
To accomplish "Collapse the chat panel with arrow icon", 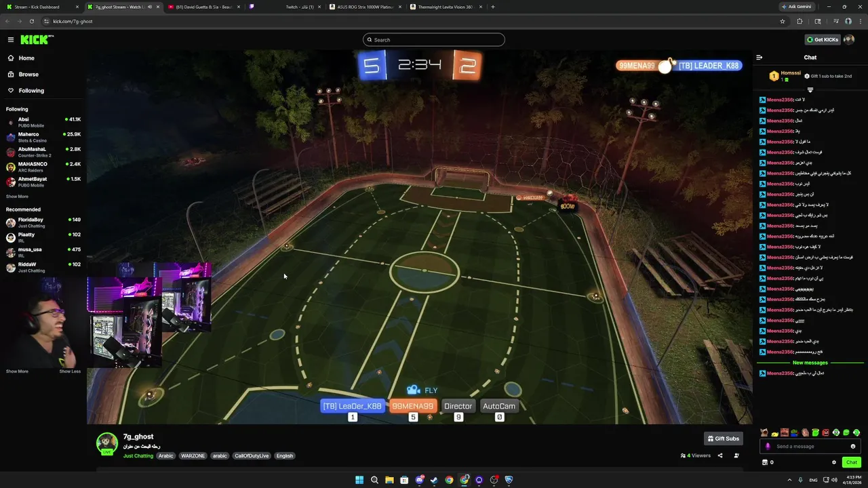I will (759, 58).
